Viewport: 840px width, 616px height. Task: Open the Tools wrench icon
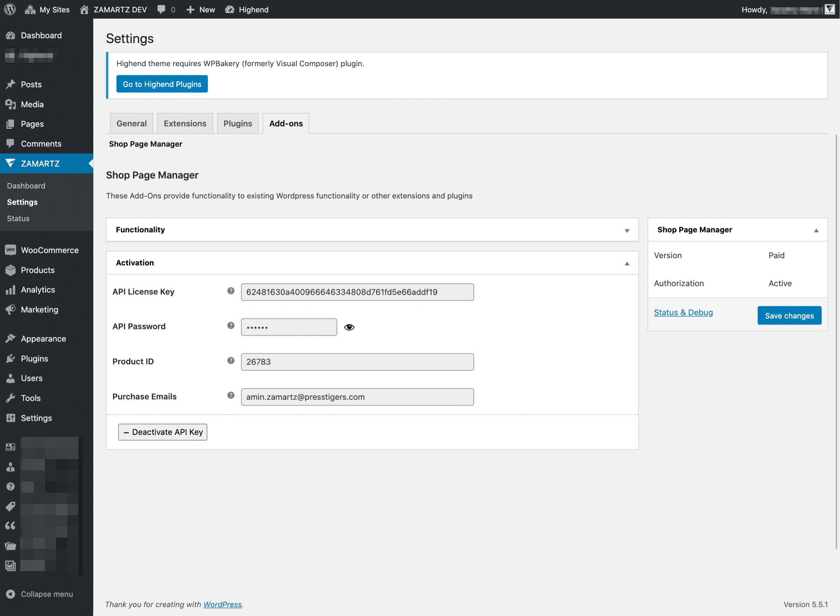click(11, 398)
